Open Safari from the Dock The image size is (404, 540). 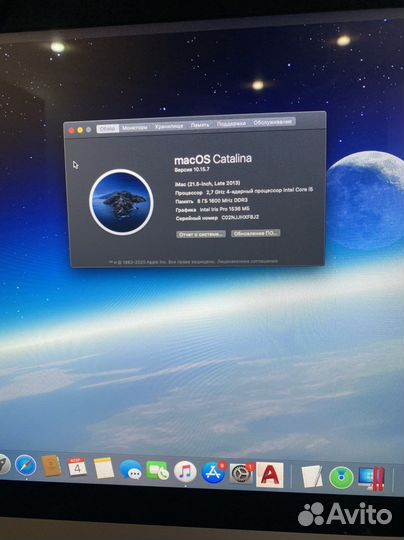25,465
